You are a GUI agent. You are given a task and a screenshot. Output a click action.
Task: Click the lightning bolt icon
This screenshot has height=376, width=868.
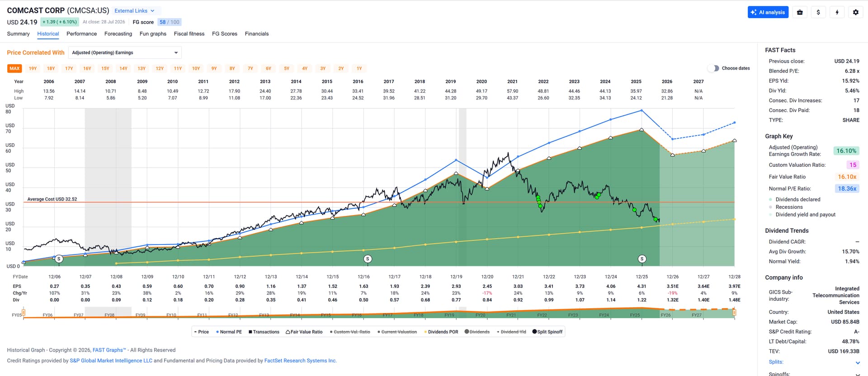pyautogui.click(x=837, y=12)
